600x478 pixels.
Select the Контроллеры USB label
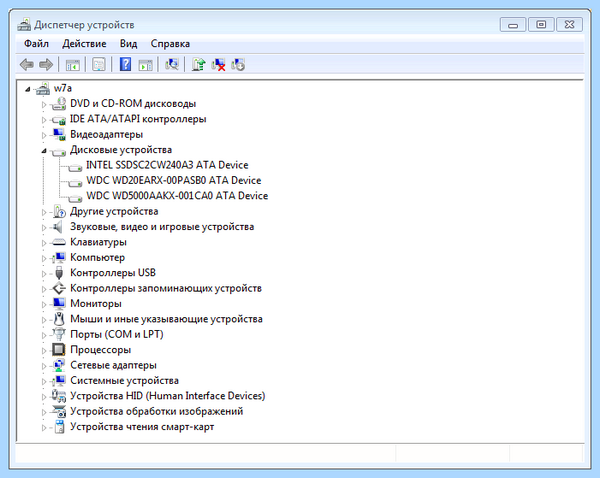point(113,273)
